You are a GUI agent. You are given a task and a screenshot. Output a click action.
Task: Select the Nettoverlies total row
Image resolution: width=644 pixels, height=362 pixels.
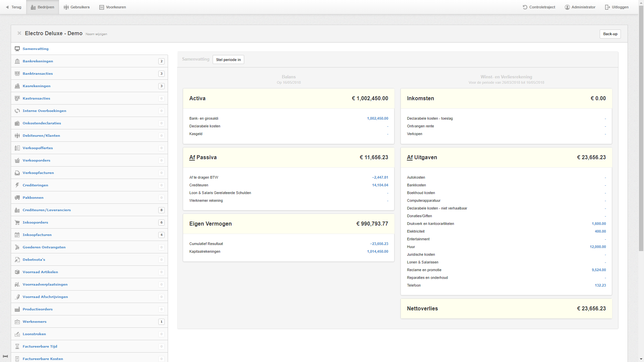[x=506, y=309]
